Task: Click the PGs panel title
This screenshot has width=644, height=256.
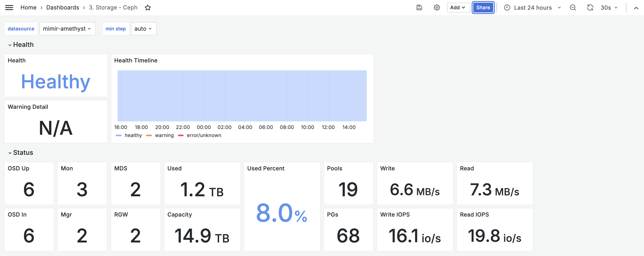Action: [x=333, y=215]
